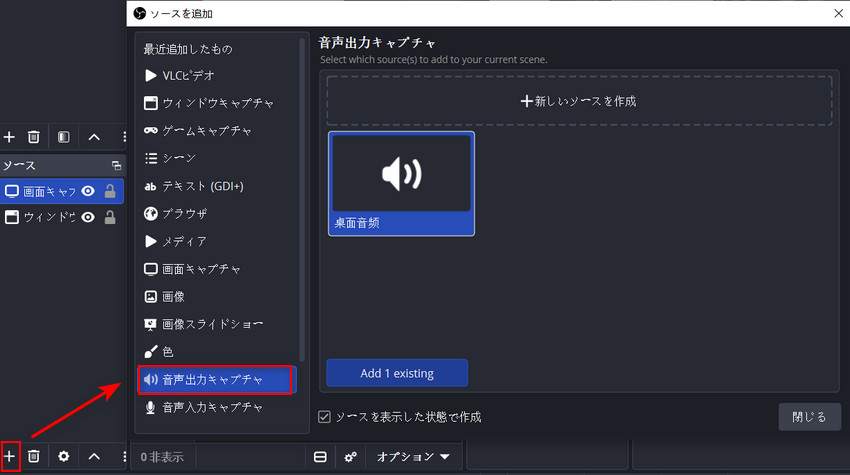Open source properties gear icon

(x=63, y=456)
